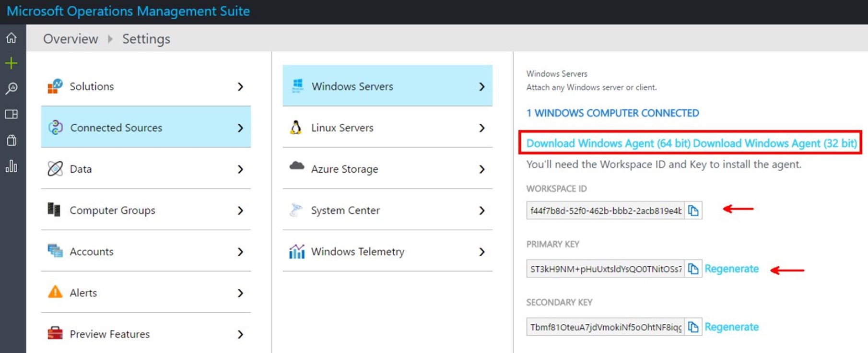Viewport: 868px width, 353px height.
Task: Select the Data settings item
Action: [x=146, y=168]
